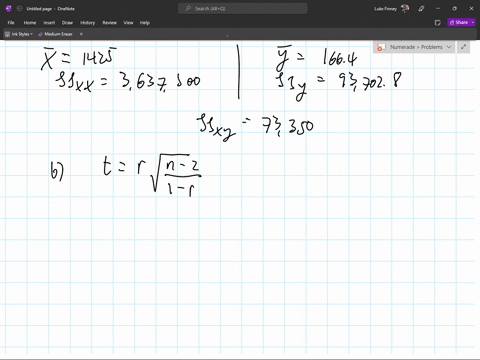Screen dimensions: 480x360
Task: Switch to the Home tab
Action: [30, 23]
